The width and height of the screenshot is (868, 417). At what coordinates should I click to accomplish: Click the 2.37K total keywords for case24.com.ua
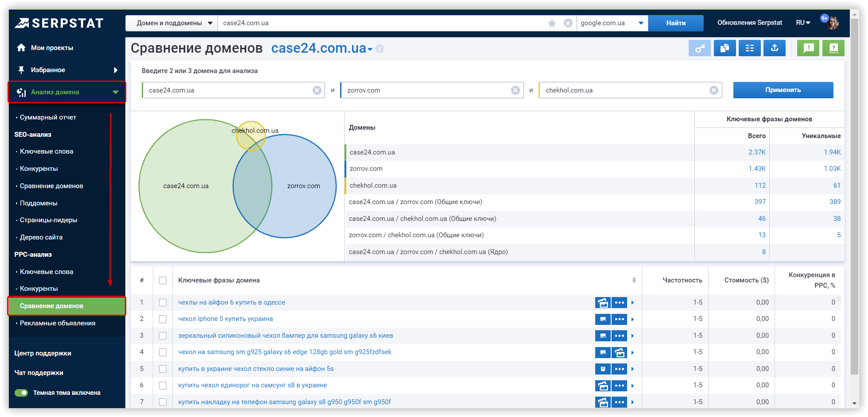pos(757,152)
